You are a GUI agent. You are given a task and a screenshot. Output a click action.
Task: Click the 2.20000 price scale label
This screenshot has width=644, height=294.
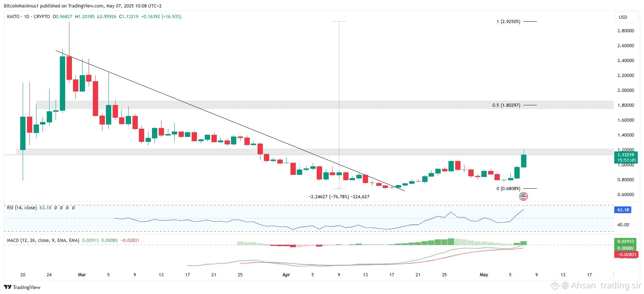click(626, 76)
